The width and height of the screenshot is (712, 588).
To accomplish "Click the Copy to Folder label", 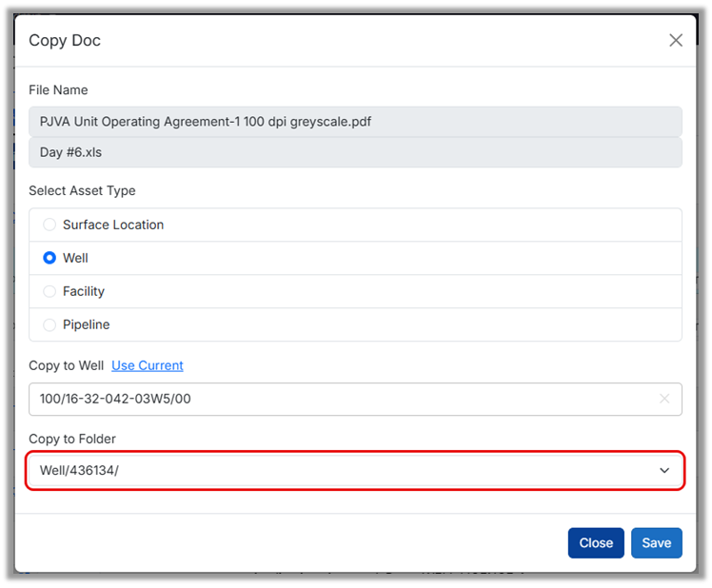I will pyautogui.click(x=72, y=439).
